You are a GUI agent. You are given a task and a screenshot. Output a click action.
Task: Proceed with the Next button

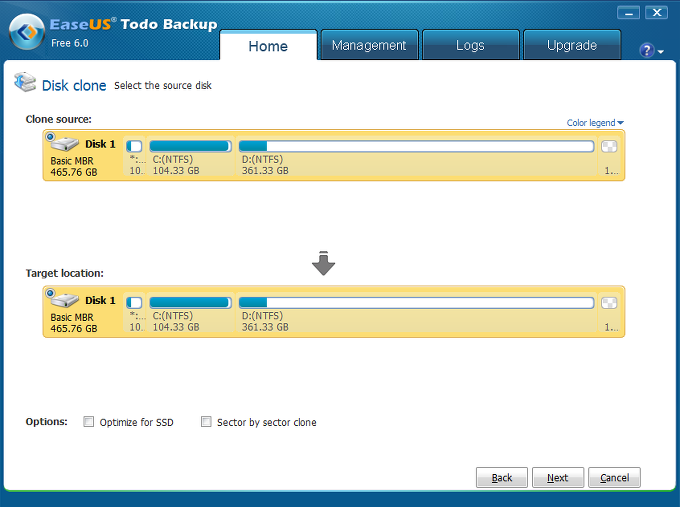[558, 478]
